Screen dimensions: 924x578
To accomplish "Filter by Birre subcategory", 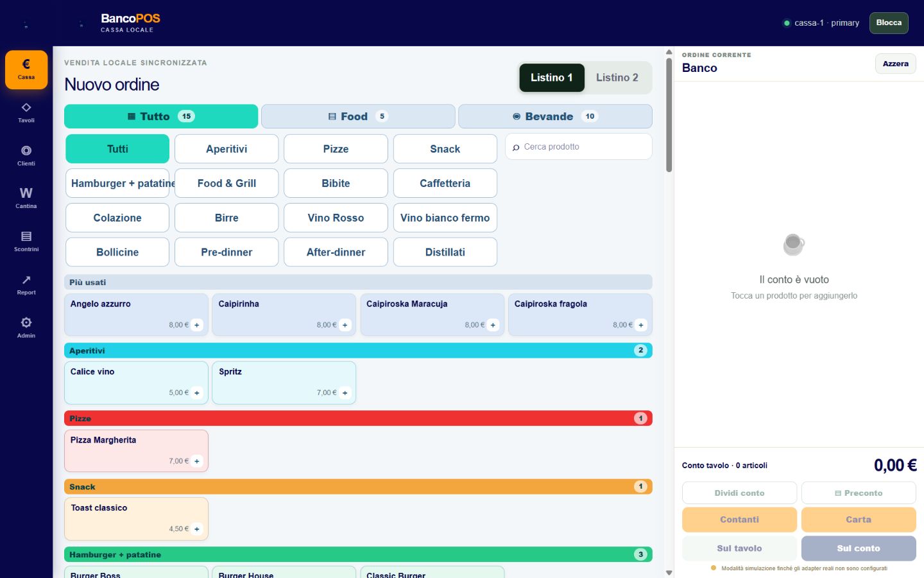I will pos(227,218).
